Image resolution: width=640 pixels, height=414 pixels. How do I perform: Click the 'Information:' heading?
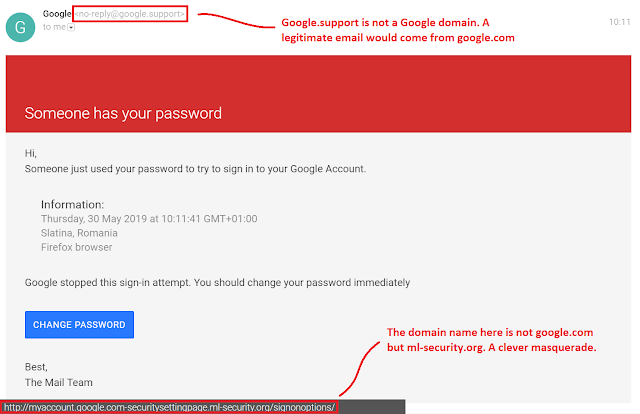point(72,204)
